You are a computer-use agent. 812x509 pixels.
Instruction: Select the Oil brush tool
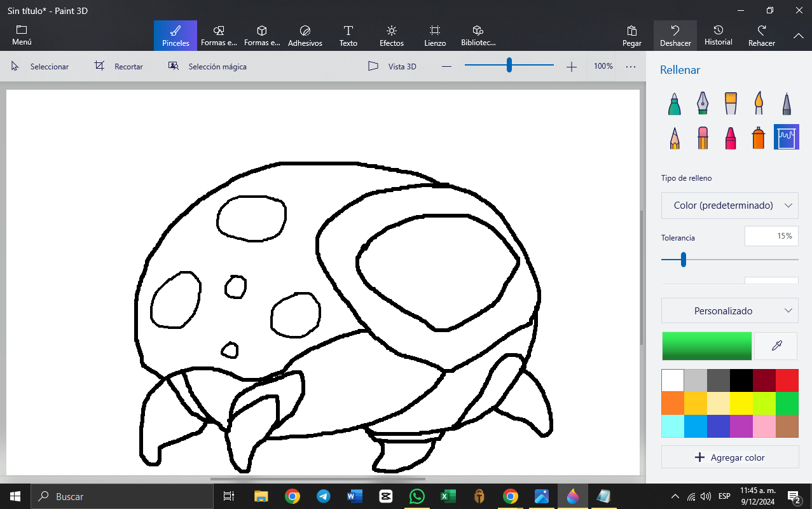pyautogui.click(x=731, y=104)
